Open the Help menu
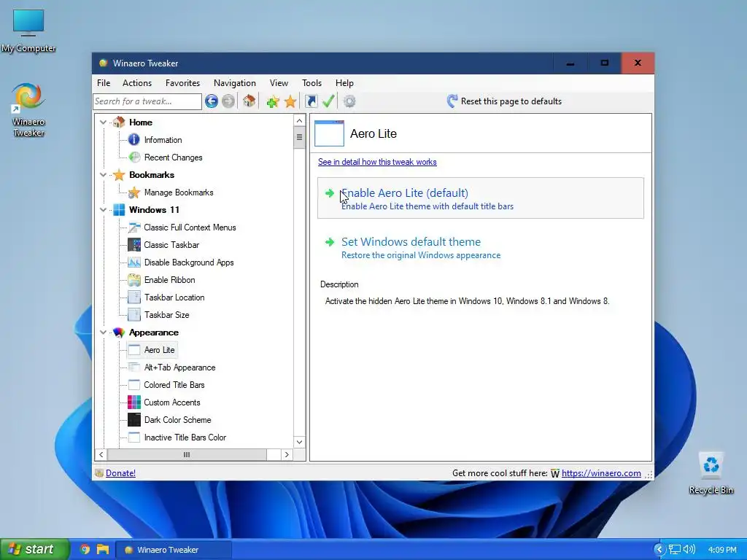This screenshot has width=747, height=560. click(344, 83)
